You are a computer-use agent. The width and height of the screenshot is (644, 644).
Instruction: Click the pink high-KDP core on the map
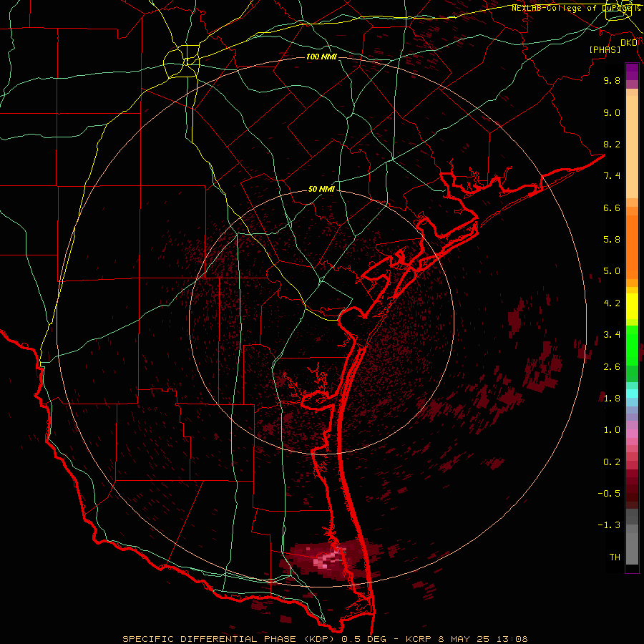pos(328,559)
